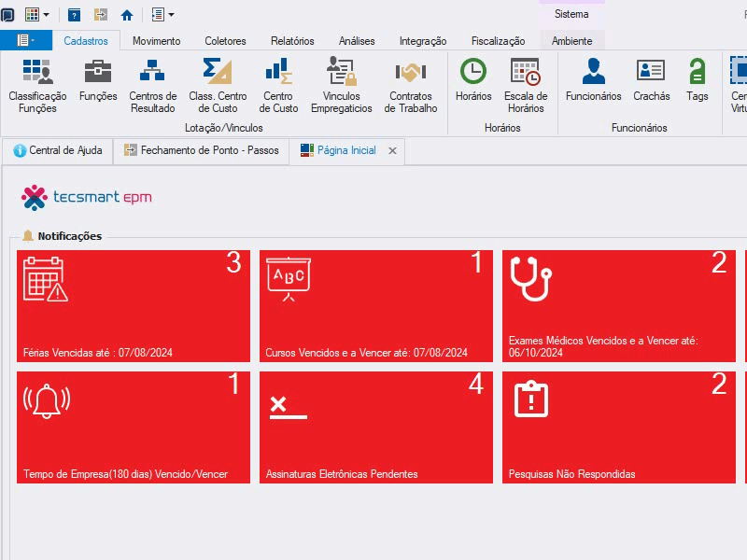Open the Férias Vencidas notification tile
747x560 pixels.
(x=134, y=306)
